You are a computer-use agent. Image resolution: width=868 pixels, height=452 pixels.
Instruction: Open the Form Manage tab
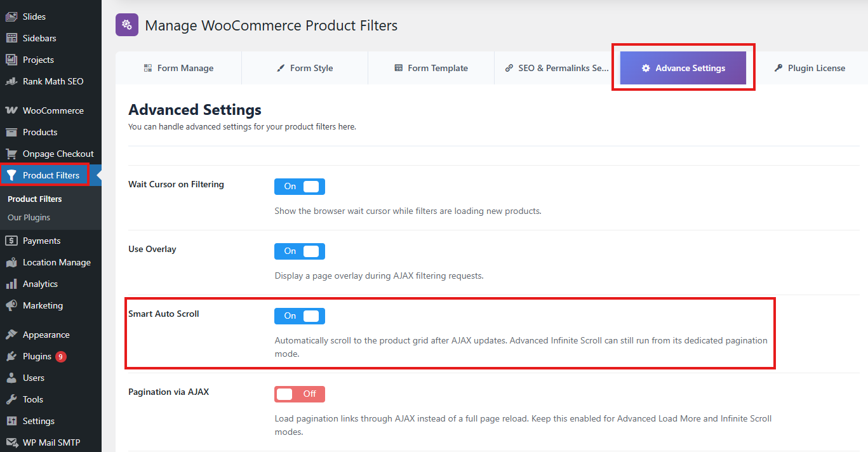[x=178, y=68]
